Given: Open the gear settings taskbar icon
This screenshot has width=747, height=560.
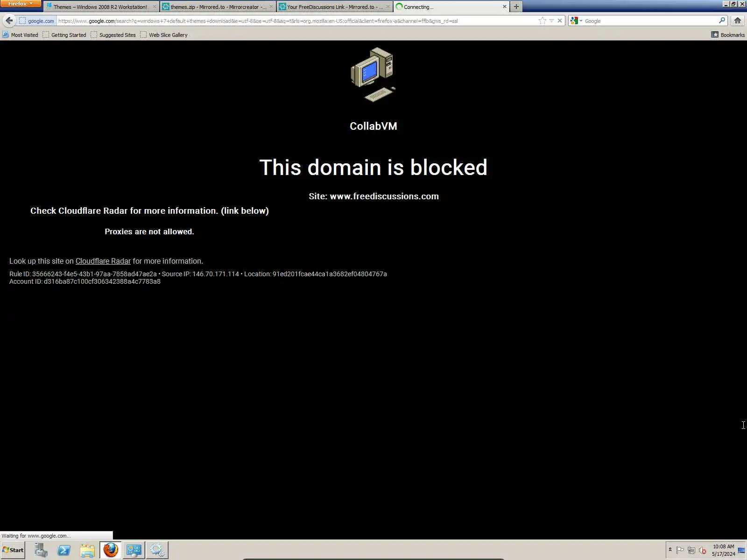Looking at the screenshot, I should [x=157, y=550].
